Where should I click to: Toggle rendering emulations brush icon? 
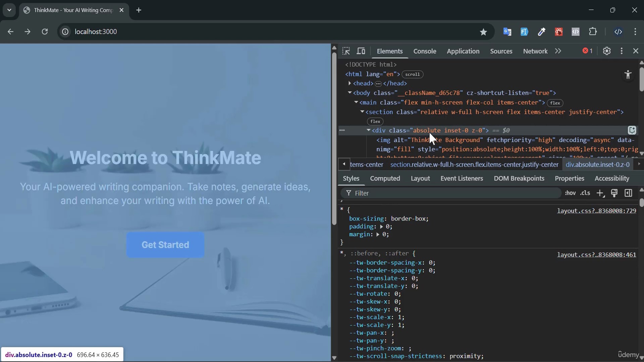pyautogui.click(x=614, y=193)
